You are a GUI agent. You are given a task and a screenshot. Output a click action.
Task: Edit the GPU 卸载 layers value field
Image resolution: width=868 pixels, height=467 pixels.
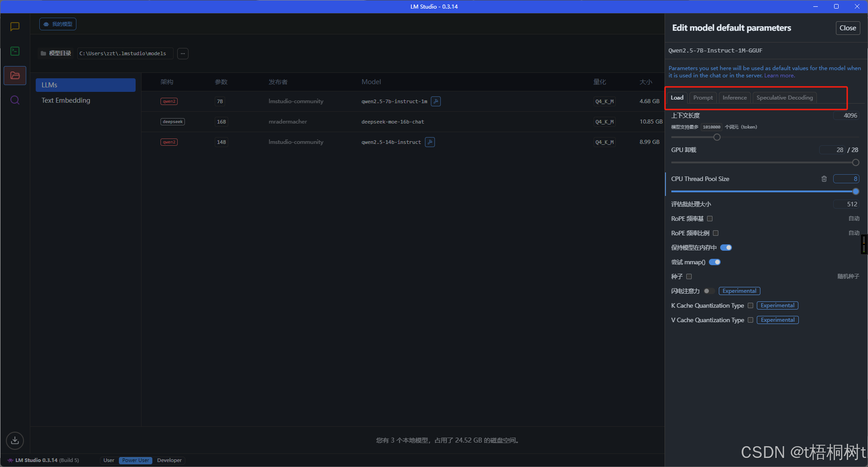click(x=832, y=150)
